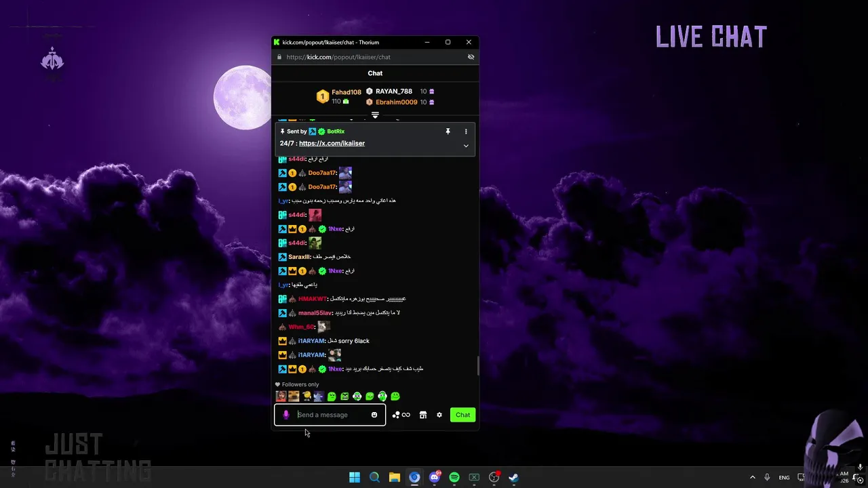This screenshot has height=488, width=868.
Task: Click the infinity symbol beside the points icon
Action: click(406, 415)
